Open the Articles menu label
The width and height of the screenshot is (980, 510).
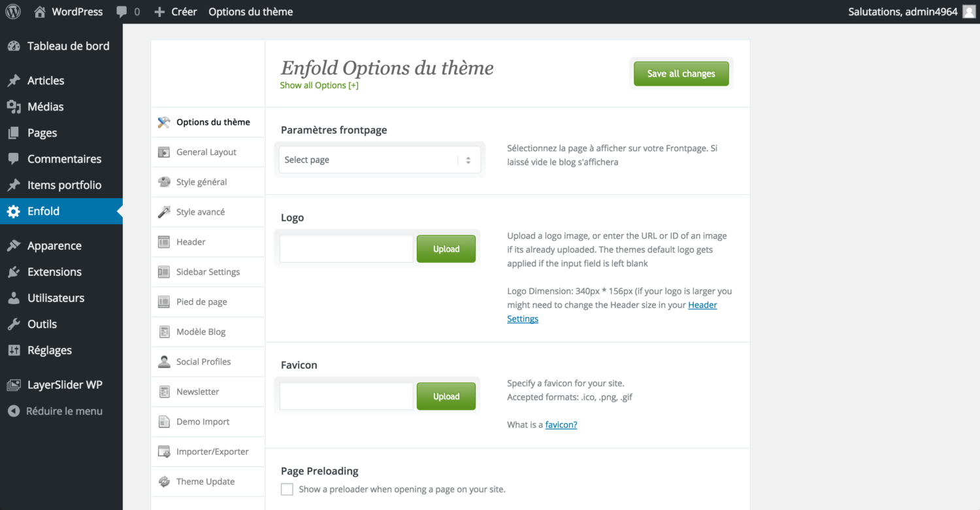point(46,81)
